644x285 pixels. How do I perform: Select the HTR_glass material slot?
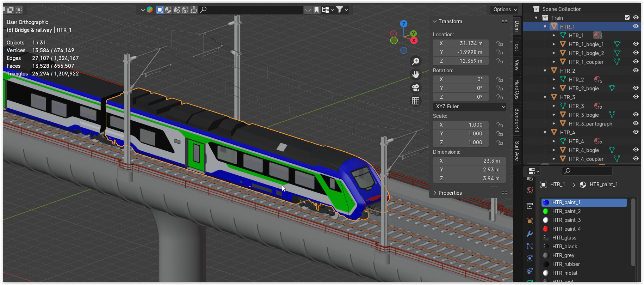[584, 238]
